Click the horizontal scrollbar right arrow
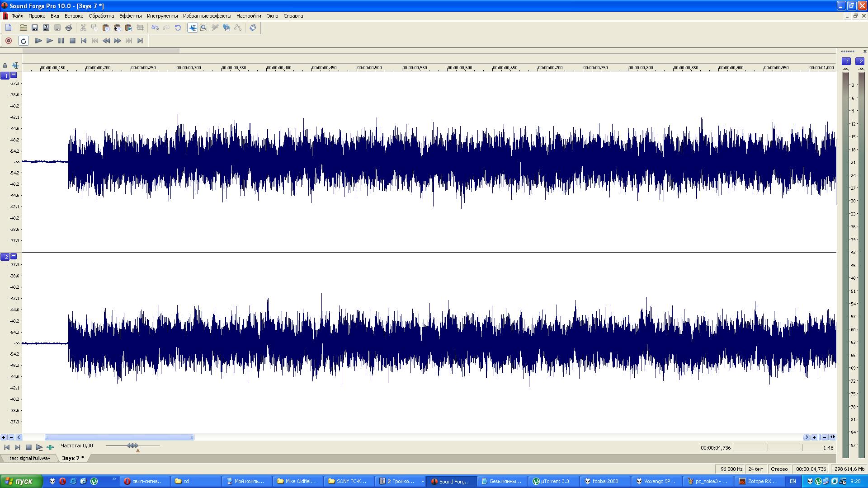The width and height of the screenshot is (868, 488). pyautogui.click(x=806, y=437)
